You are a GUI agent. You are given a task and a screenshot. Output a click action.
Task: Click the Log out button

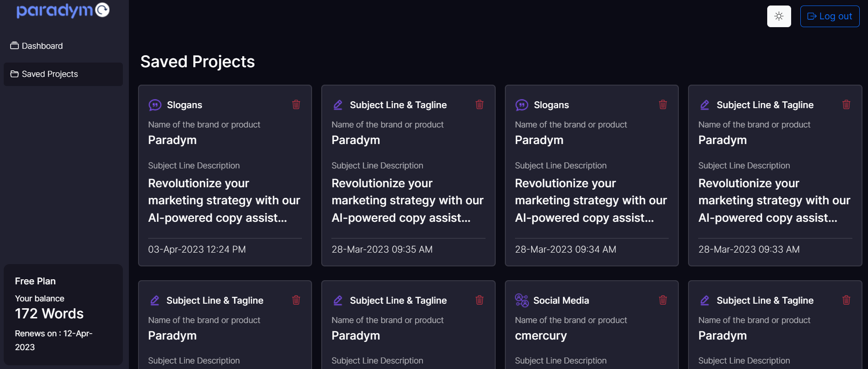pyautogui.click(x=830, y=16)
